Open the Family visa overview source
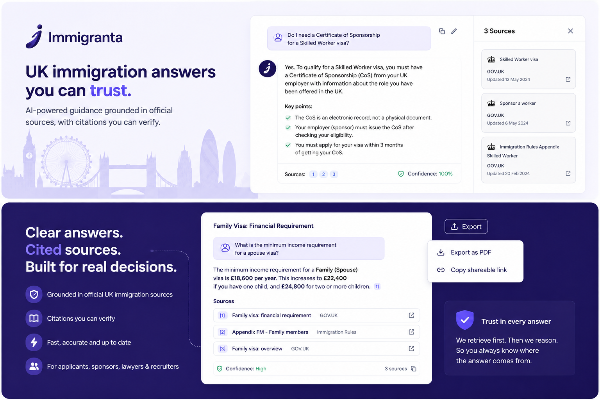 click(x=316, y=349)
